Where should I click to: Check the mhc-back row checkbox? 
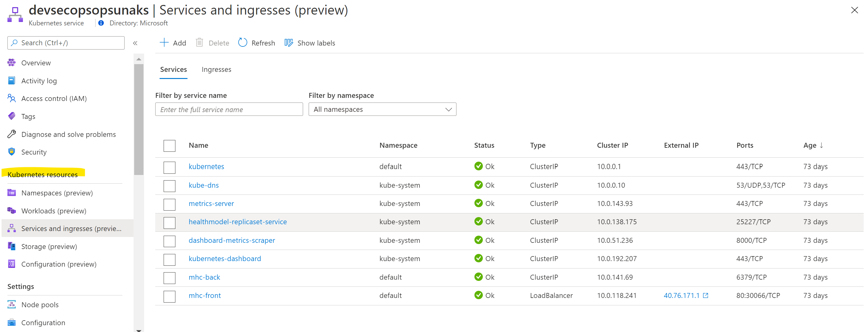click(170, 278)
